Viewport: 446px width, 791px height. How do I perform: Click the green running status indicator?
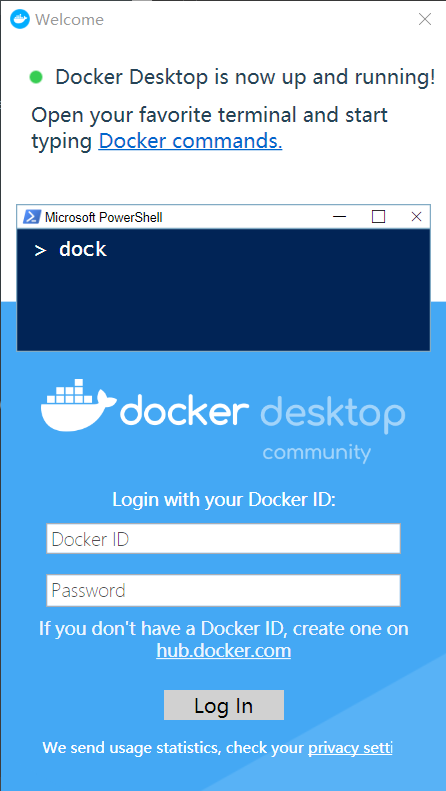[36, 77]
